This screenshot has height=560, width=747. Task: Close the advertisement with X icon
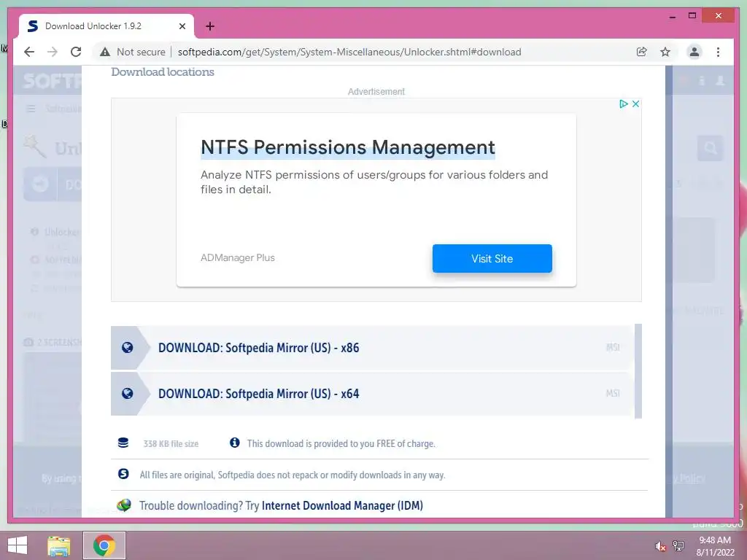[635, 104]
